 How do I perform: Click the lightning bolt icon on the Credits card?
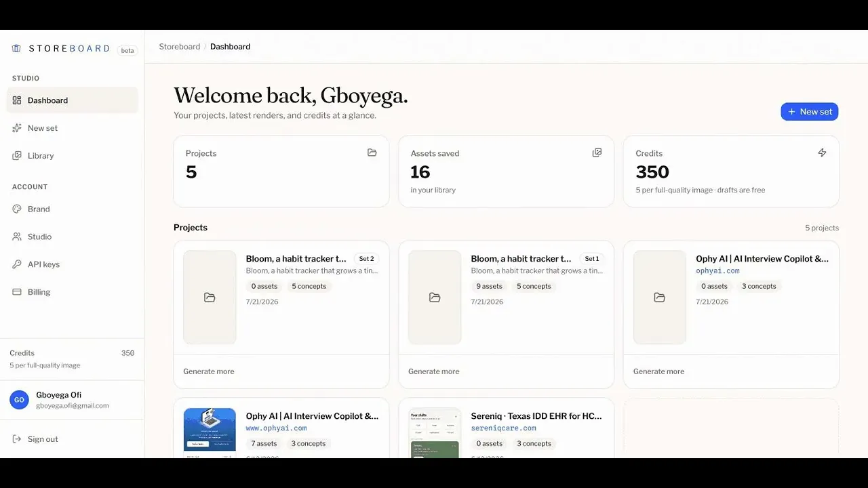[822, 152]
